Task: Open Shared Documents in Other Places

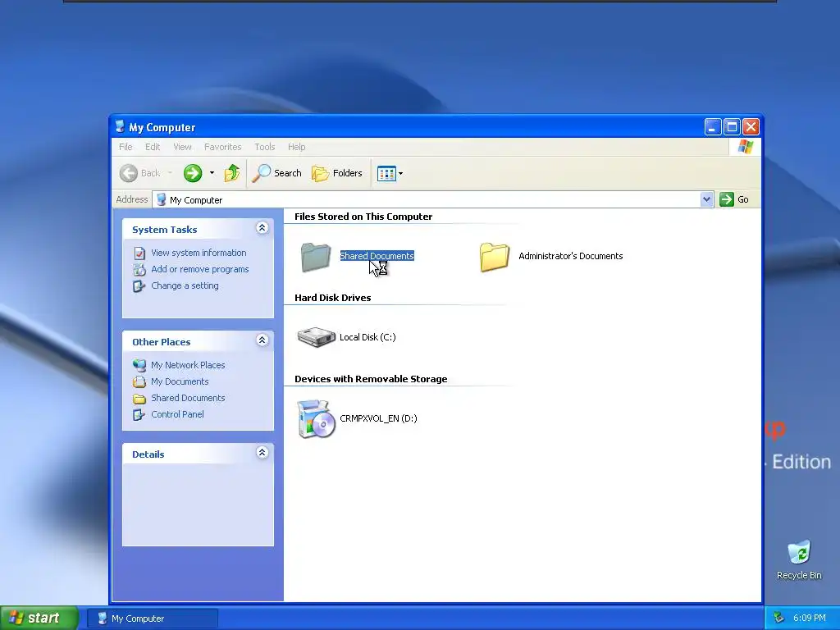Action: [x=188, y=398]
